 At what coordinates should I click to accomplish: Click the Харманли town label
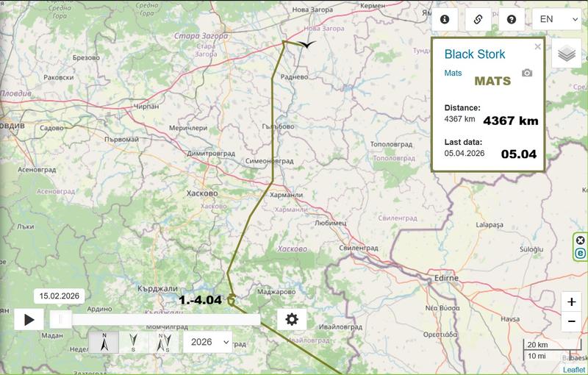(x=286, y=195)
